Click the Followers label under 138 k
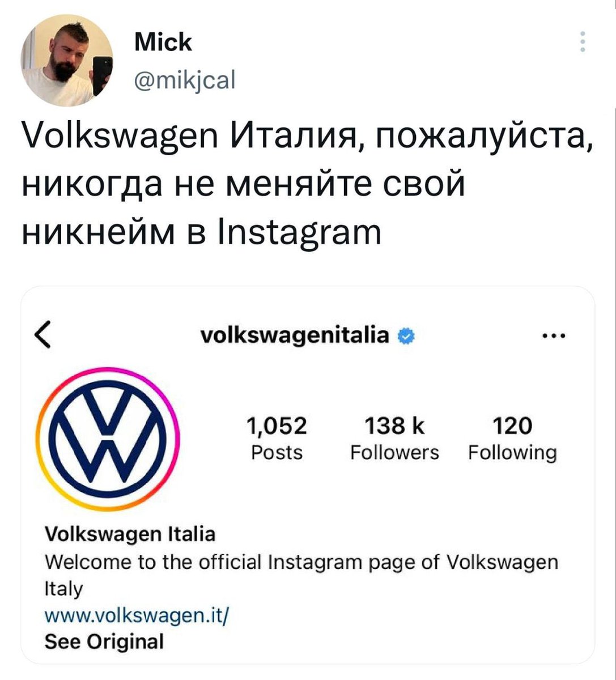Screen dimensions: 616x680 394,453
